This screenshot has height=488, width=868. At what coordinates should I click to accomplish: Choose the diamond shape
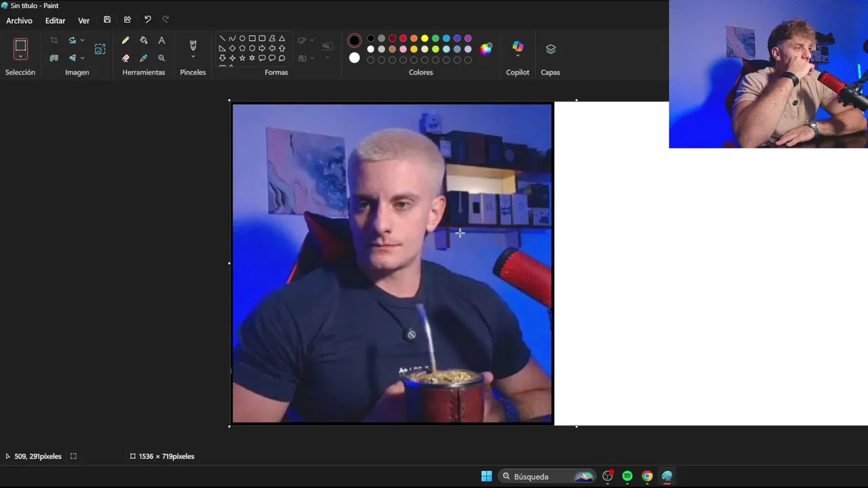(232, 48)
